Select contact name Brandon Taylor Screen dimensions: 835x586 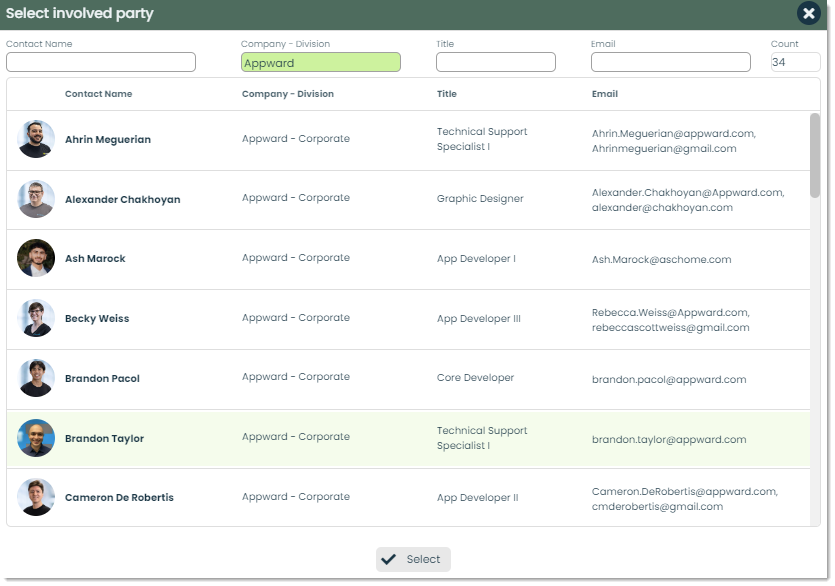pos(104,438)
